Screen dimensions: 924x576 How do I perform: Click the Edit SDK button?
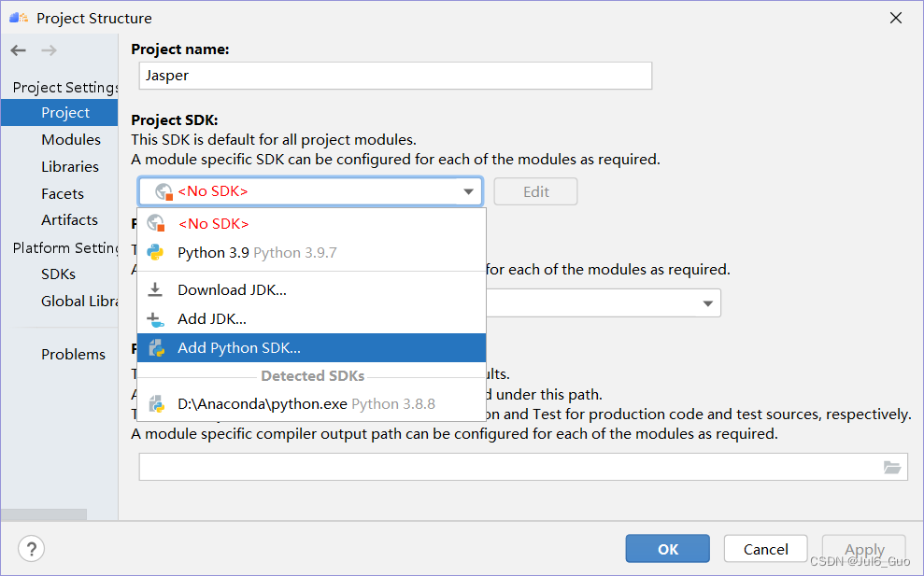click(535, 192)
